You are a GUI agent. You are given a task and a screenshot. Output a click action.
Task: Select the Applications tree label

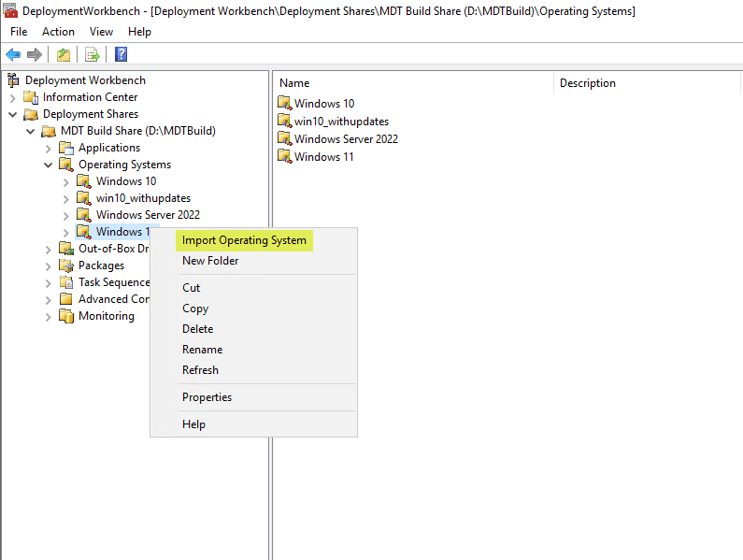[x=109, y=148]
